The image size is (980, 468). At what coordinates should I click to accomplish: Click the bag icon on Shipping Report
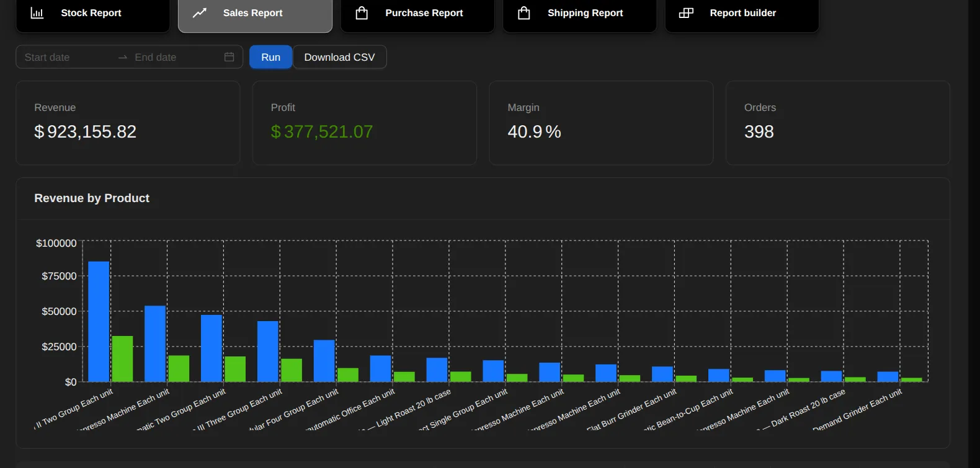pos(524,13)
